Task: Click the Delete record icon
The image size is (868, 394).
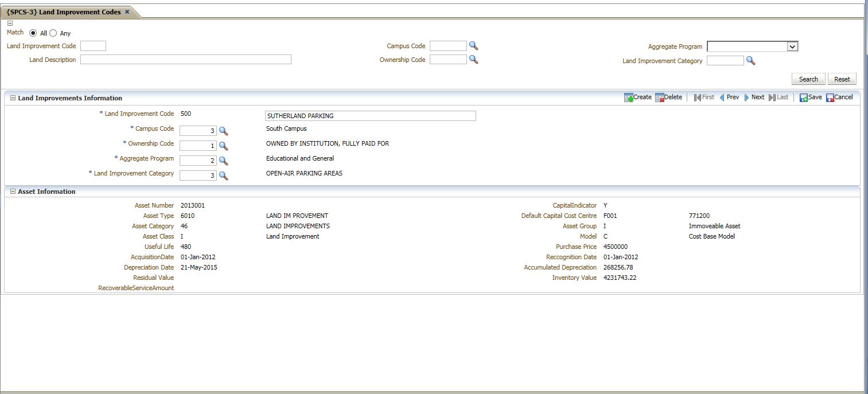Action: pyautogui.click(x=659, y=97)
